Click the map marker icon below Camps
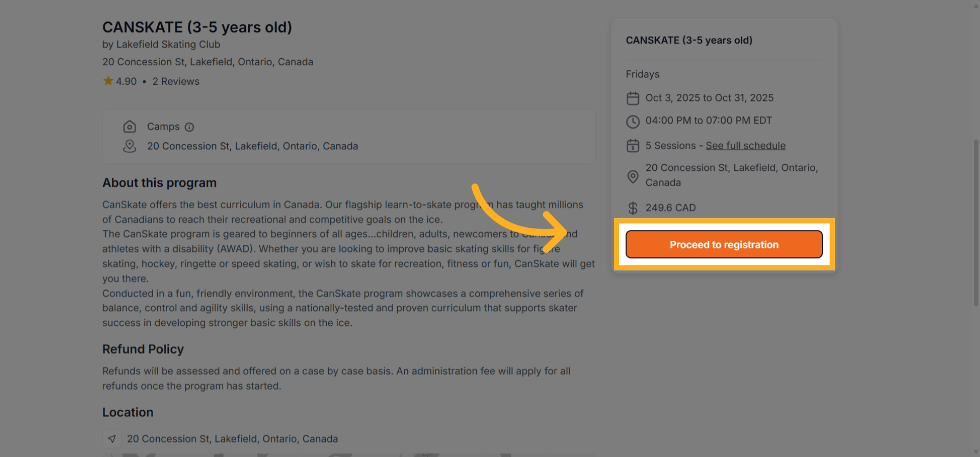 coord(130,146)
